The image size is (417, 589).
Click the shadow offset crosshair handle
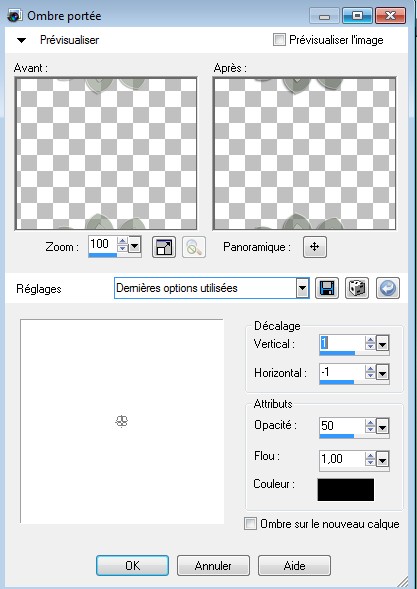pyautogui.click(x=122, y=421)
